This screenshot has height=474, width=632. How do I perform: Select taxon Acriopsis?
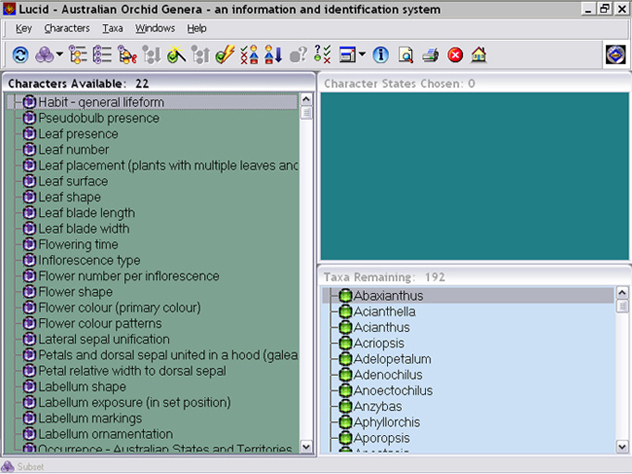pyautogui.click(x=379, y=343)
